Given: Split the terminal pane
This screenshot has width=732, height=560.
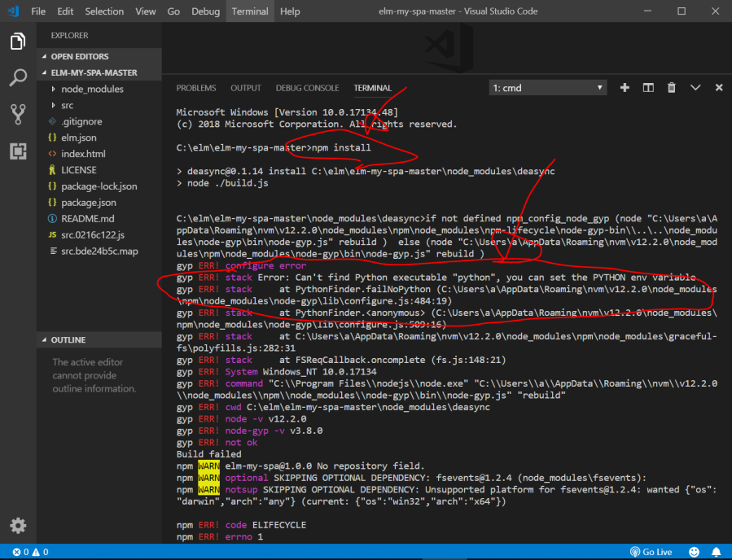Looking at the screenshot, I should [648, 88].
